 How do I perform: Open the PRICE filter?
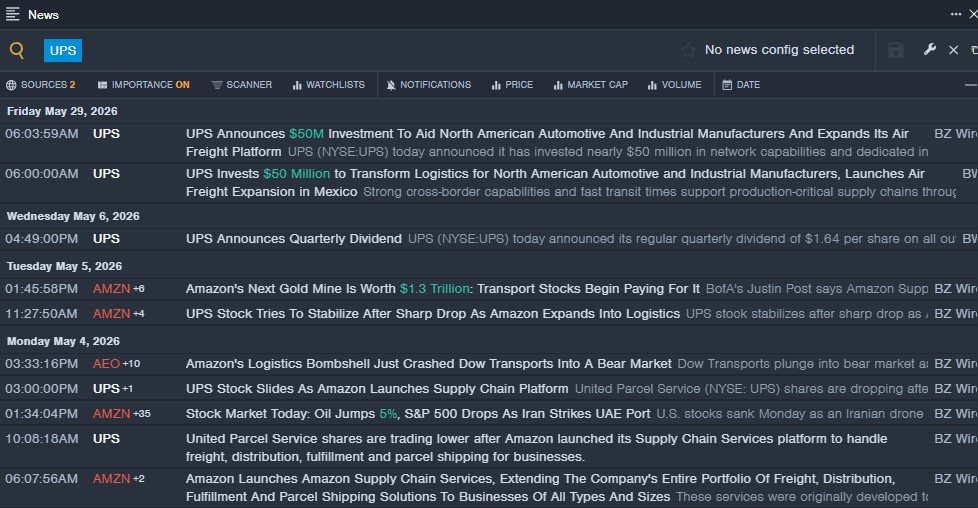click(x=512, y=85)
